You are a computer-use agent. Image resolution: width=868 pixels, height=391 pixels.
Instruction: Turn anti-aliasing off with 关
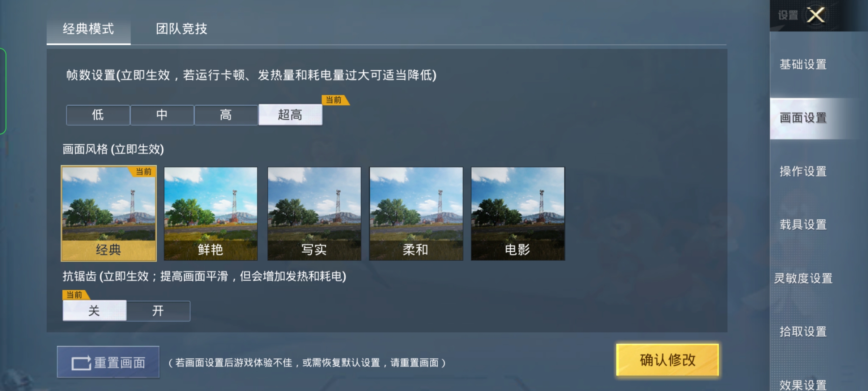point(94,310)
